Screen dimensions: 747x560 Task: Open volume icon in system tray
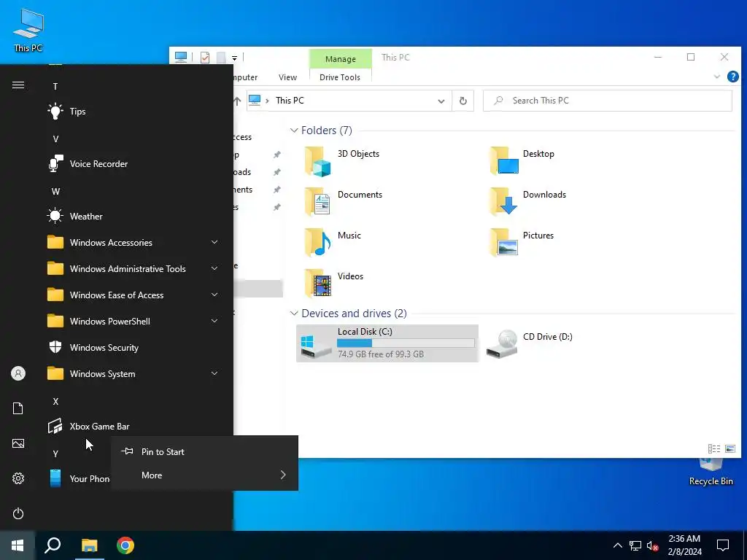point(652,545)
